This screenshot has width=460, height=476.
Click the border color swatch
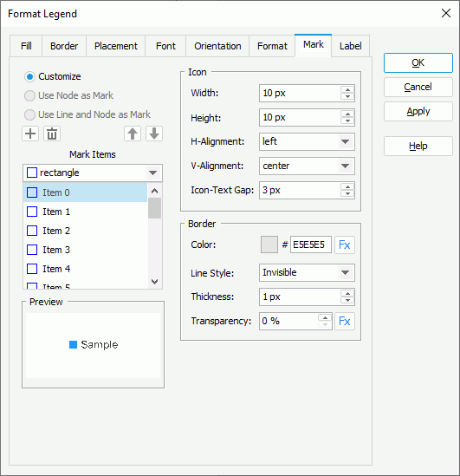click(269, 245)
